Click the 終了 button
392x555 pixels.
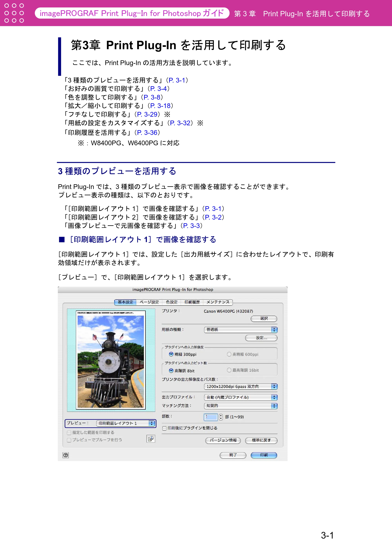(x=233, y=455)
